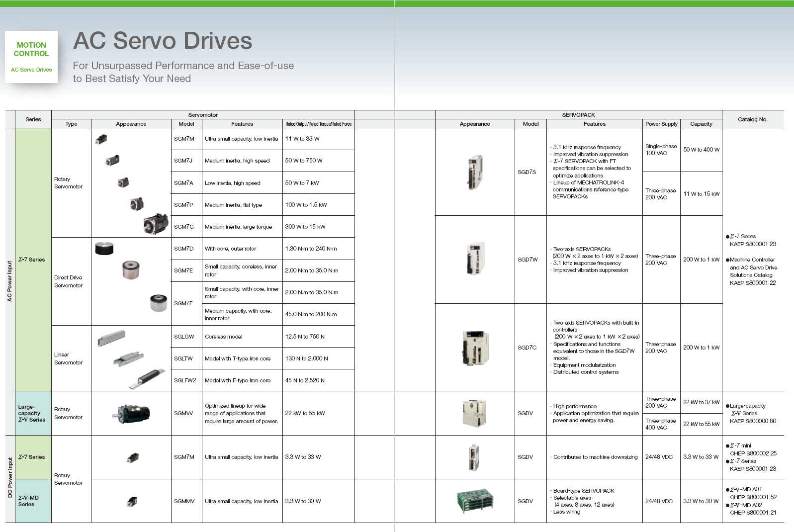
Task: Click the MOTION CONTROL badge
Action: pyautogui.click(x=31, y=57)
